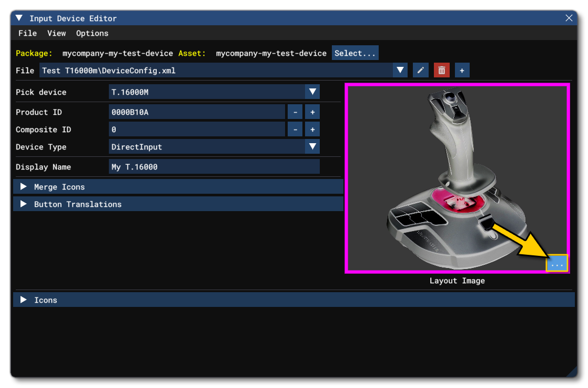Click the yellow Asset: label

(192, 53)
